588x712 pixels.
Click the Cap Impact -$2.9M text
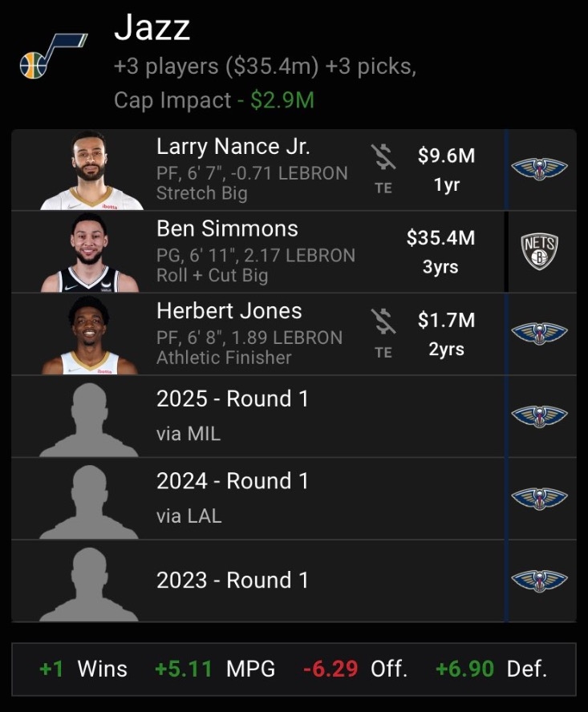(x=213, y=100)
